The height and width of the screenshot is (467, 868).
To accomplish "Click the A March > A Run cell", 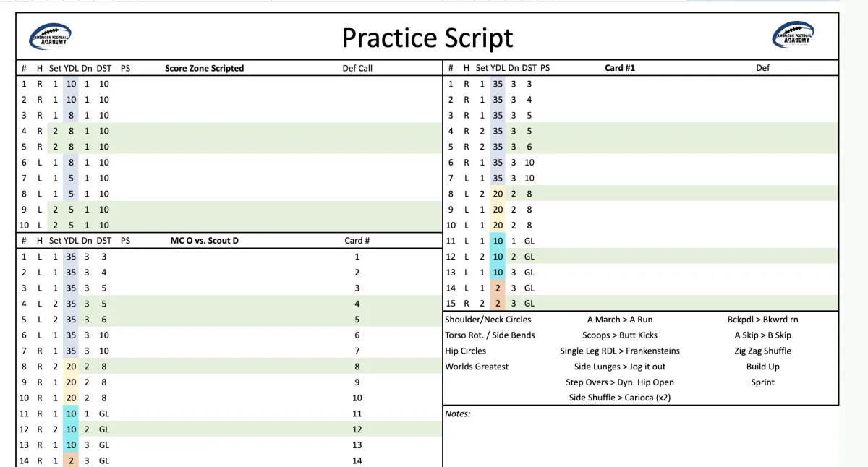I will (x=619, y=320).
